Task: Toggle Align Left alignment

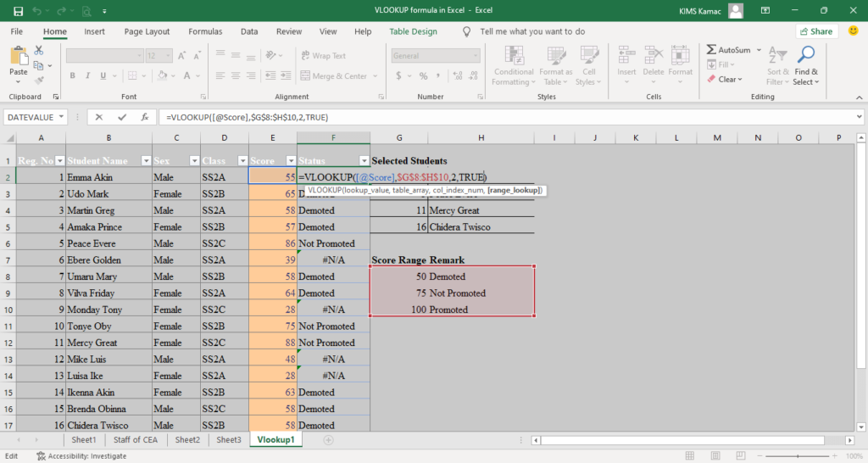Action: coord(220,75)
